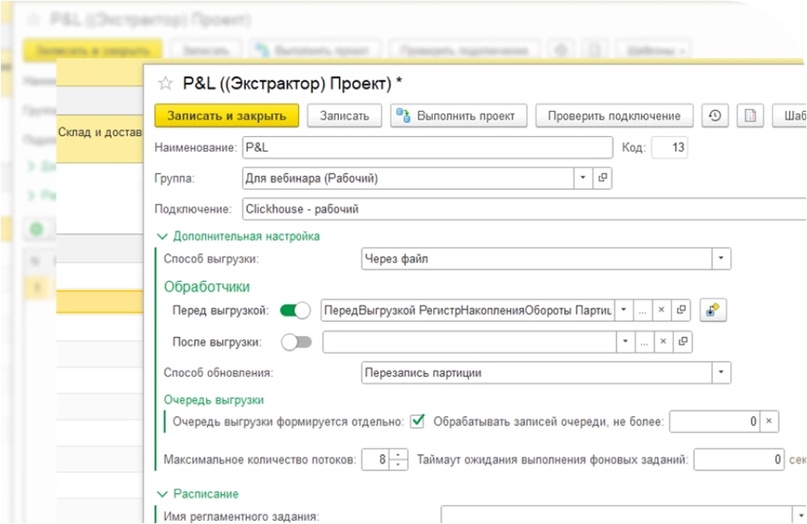
Task: Open the Перед выгрузкой handler item icon
Action: [x=681, y=311]
